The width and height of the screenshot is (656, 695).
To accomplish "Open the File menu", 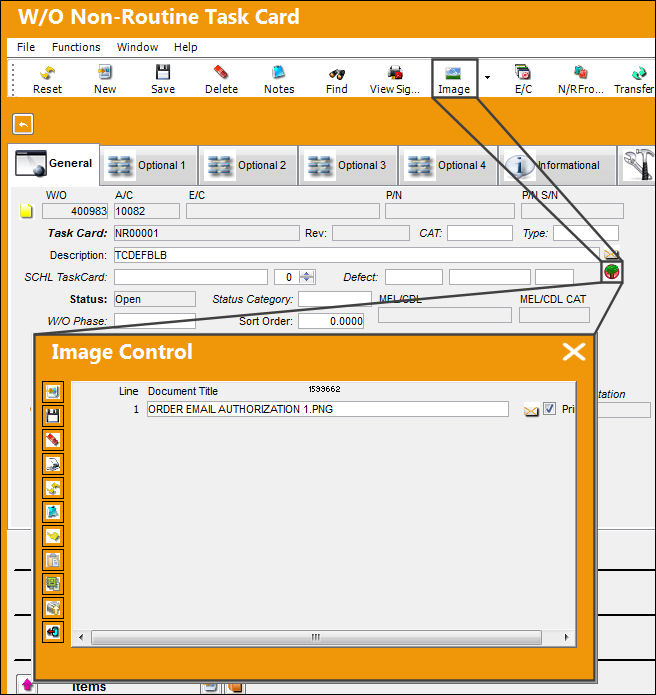I will [x=26, y=47].
